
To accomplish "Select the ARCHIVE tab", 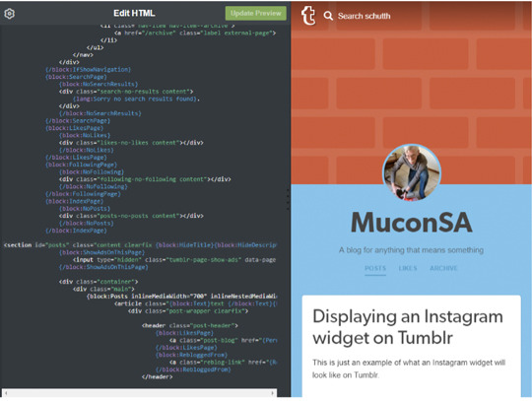I will coord(443,268).
